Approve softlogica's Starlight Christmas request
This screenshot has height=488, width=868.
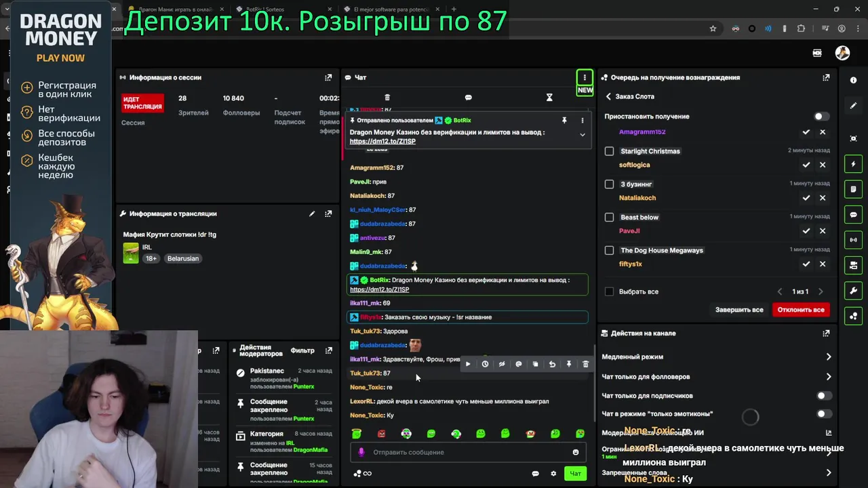[806, 165]
